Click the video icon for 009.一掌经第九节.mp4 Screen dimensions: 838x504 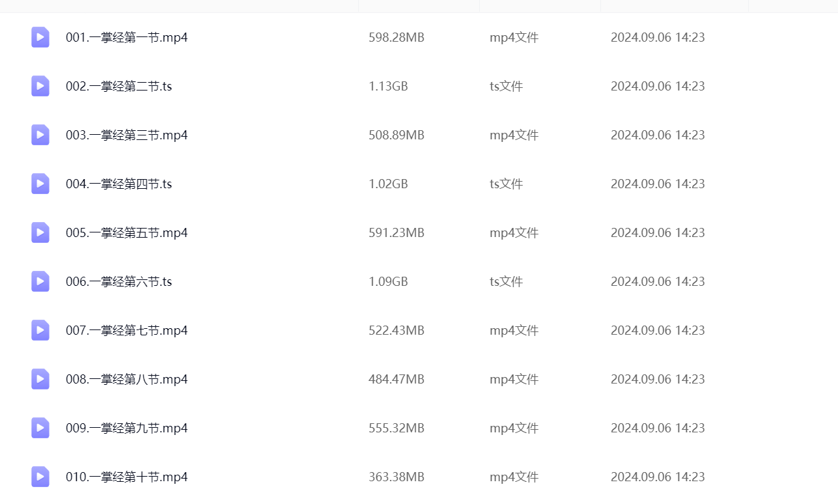pos(40,428)
